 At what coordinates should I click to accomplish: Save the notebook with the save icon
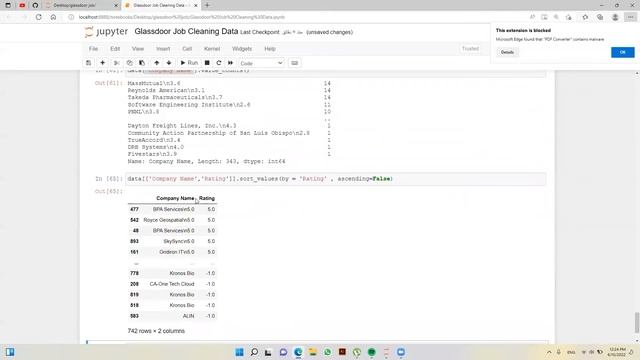pyautogui.click(x=89, y=63)
